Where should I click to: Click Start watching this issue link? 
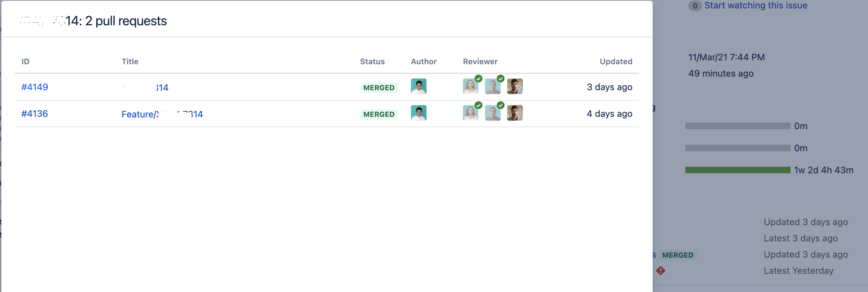pyautogui.click(x=756, y=6)
